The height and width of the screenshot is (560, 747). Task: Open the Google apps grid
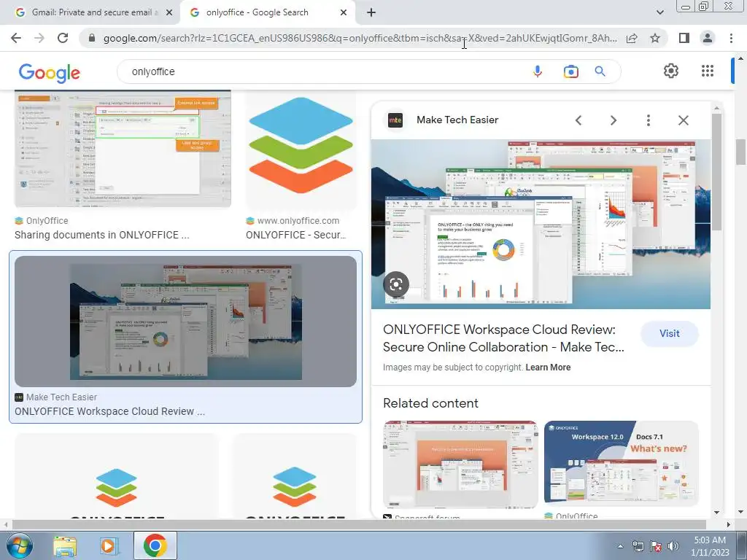point(708,71)
